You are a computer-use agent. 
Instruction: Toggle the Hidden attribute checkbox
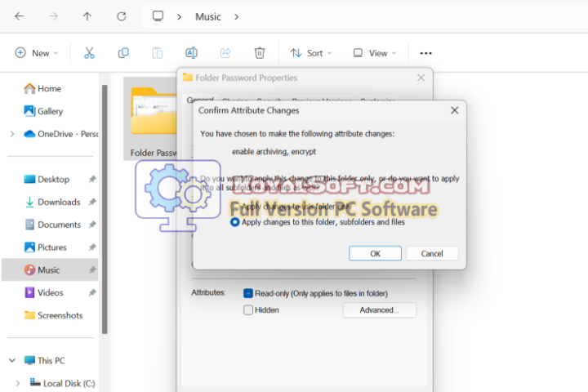248,310
